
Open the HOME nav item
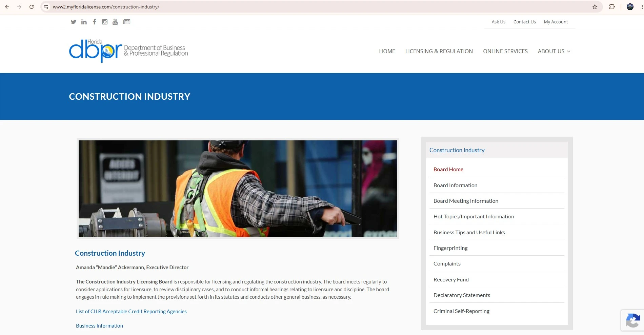click(387, 51)
